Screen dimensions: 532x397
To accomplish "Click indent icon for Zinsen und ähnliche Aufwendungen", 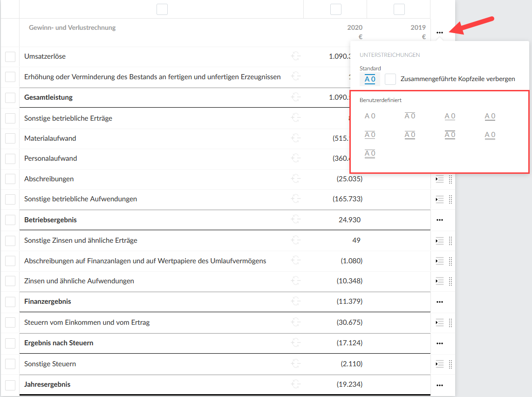I will click(x=440, y=281).
